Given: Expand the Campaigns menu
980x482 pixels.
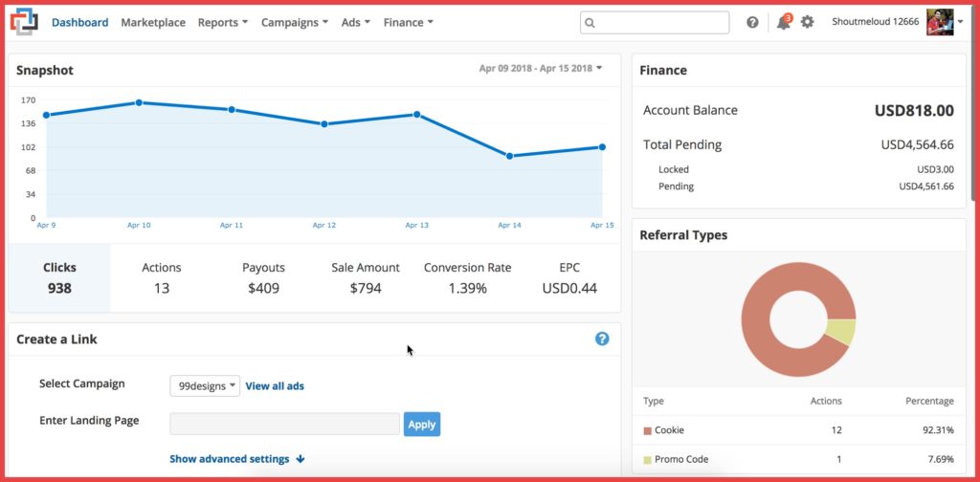Looking at the screenshot, I should (295, 23).
